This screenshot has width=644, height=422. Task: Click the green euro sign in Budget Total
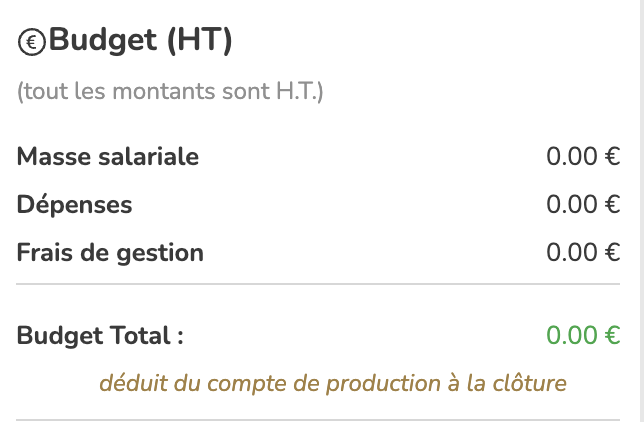tap(613, 335)
